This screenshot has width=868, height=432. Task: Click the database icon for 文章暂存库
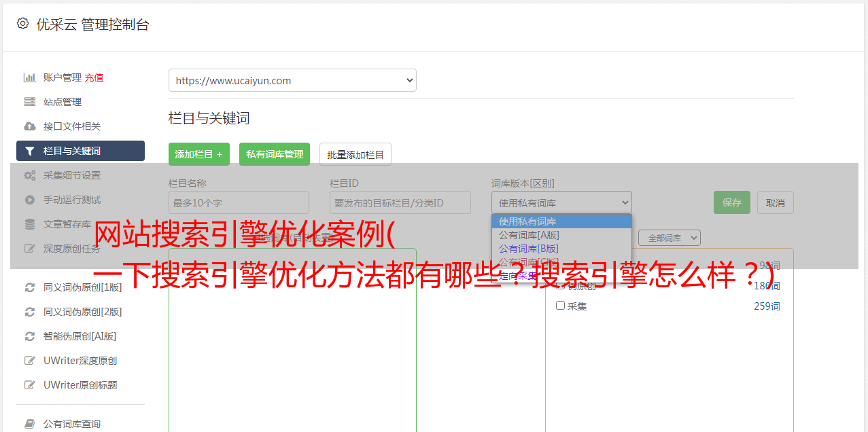30,224
